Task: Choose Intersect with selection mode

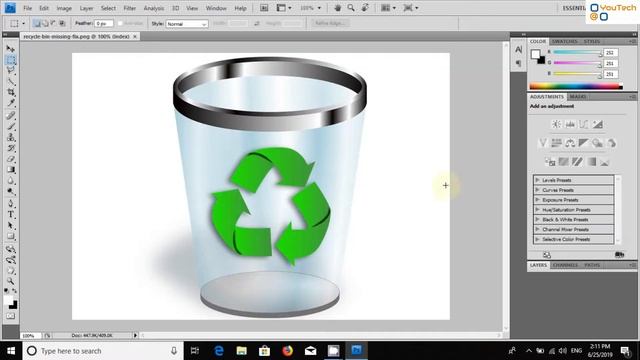Action: tap(62, 23)
